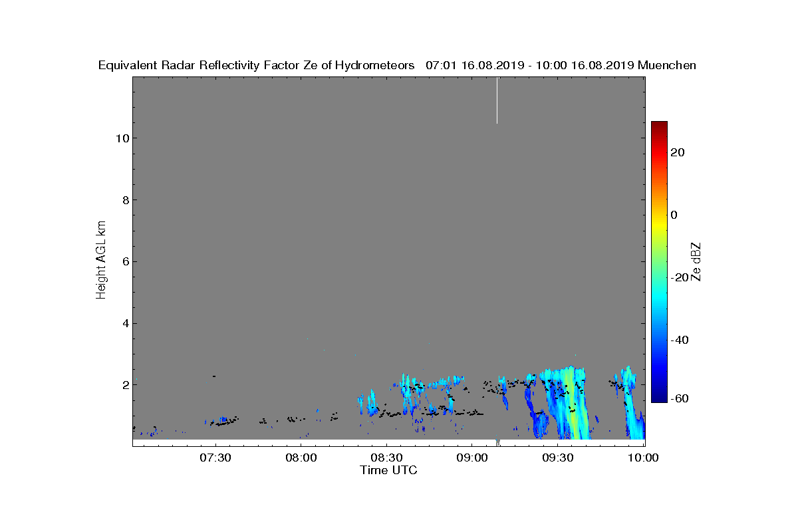798x532 pixels.
Task: Click the height tick label 10
Action: point(121,138)
